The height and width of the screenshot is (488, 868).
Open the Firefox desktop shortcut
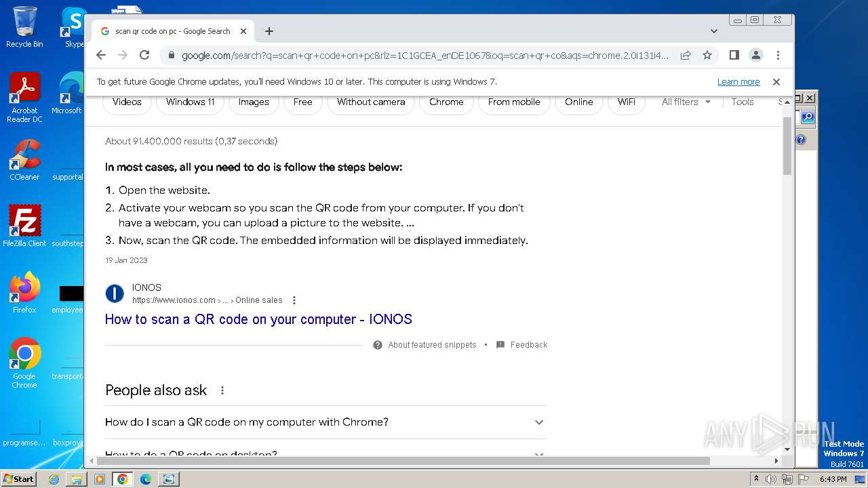[x=24, y=293]
